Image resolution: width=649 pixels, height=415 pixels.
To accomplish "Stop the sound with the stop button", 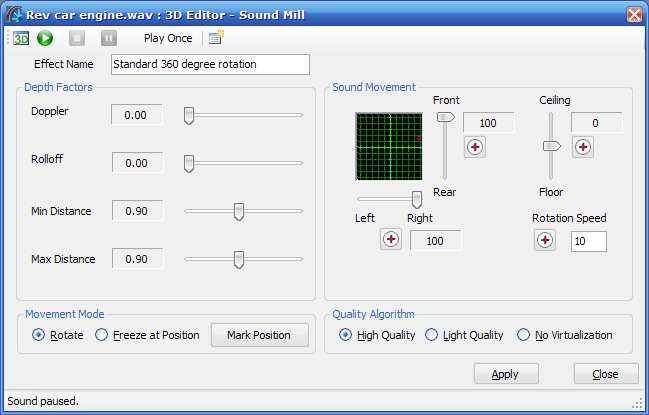I will pyautogui.click(x=77, y=38).
